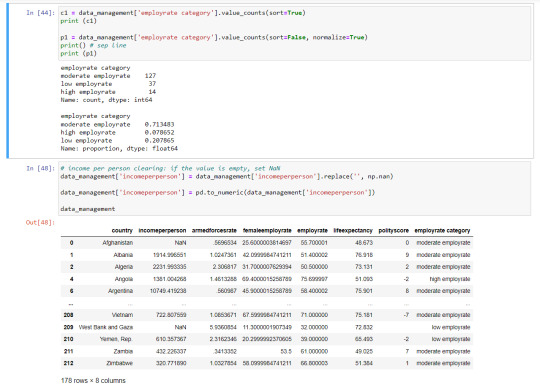The width and height of the screenshot is (540, 388).
Task: Click the print (c1) code line
Action: point(79,21)
